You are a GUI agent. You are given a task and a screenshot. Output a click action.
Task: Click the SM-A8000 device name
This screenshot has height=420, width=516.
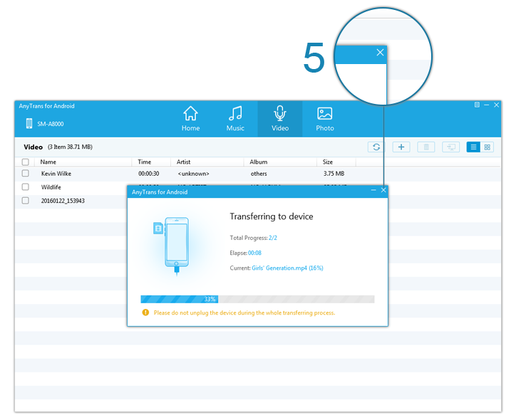point(51,124)
